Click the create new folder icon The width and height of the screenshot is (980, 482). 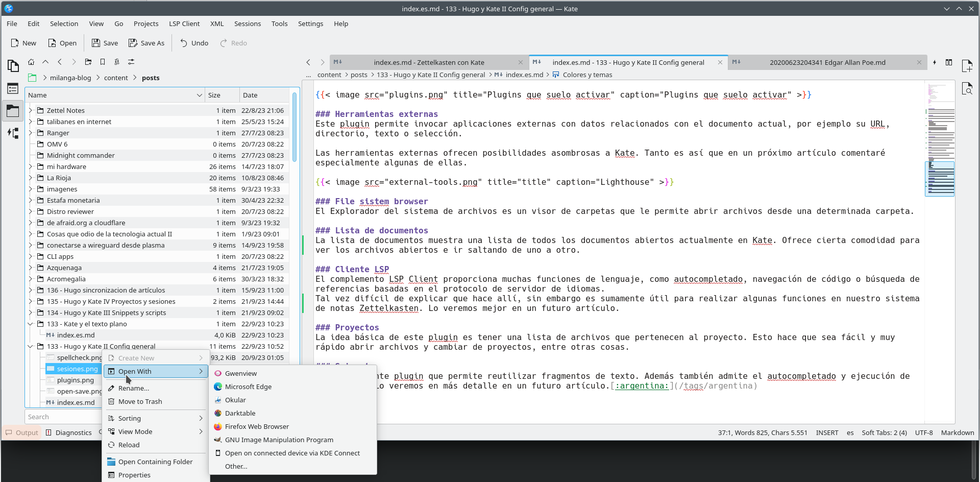point(88,62)
